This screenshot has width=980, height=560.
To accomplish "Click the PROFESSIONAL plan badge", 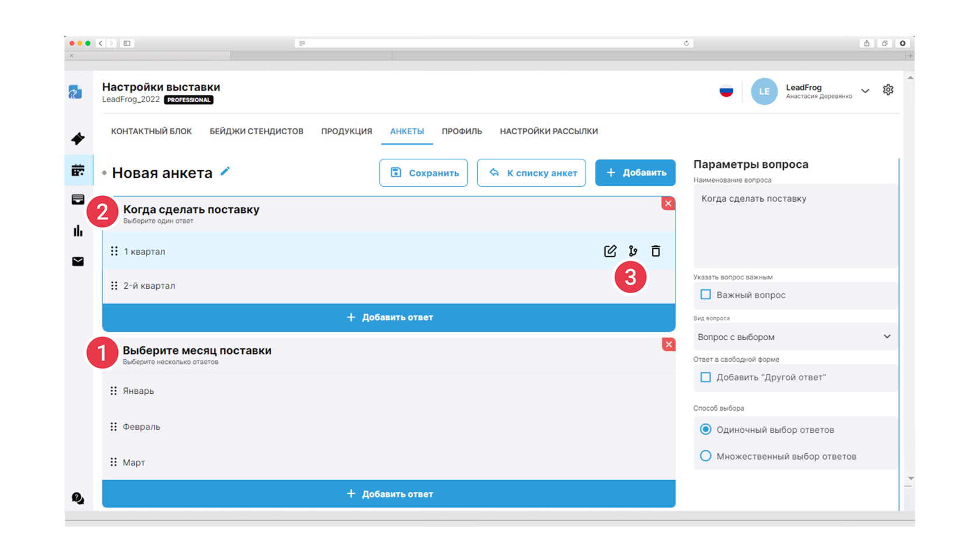I will [x=188, y=100].
